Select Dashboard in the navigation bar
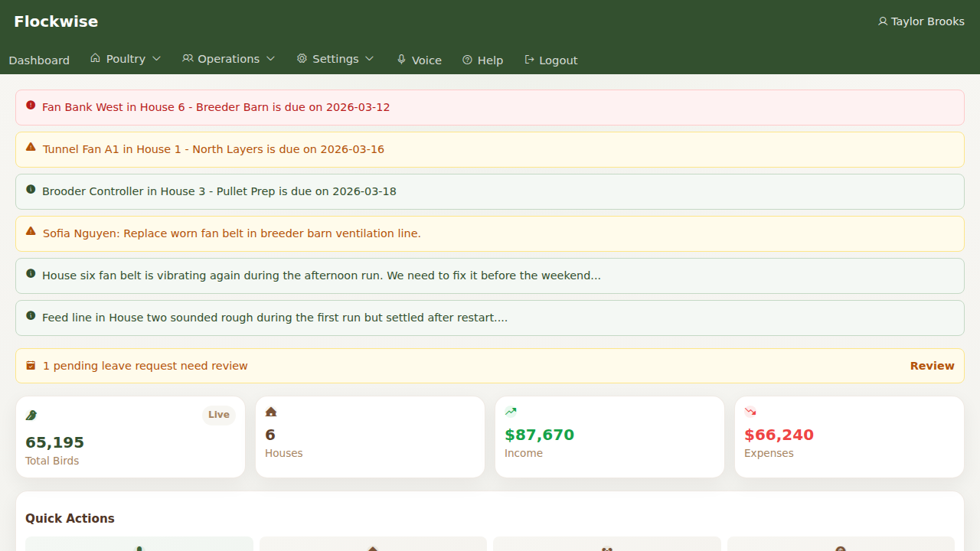 tap(39, 60)
